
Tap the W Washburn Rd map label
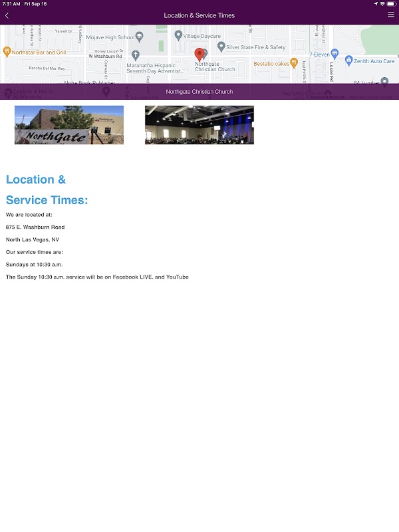105,57
